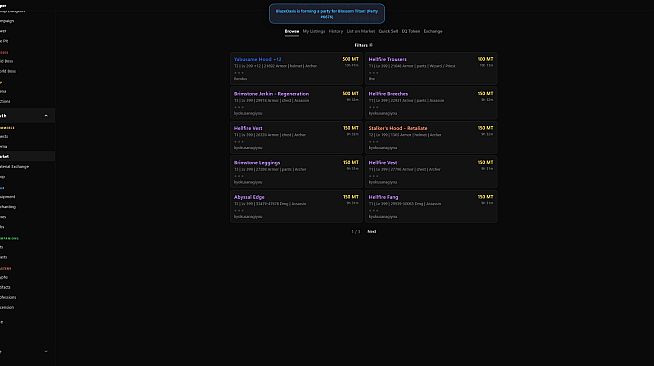This screenshot has height=366, width=654.
Task: Expand the bottom sidebar section chevron
Action: point(46,352)
